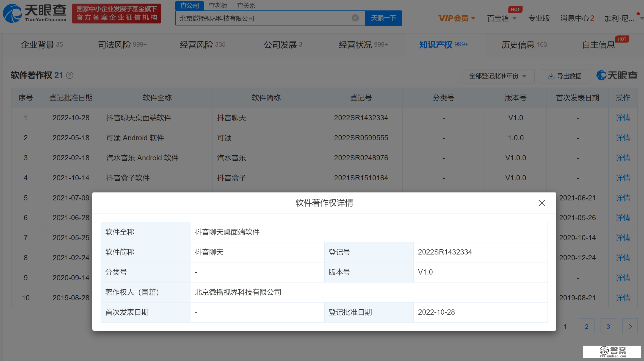Click first publish date 2021-06-21
Screen dimensions: 644x361
pyautogui.click(x=577, y=198)
